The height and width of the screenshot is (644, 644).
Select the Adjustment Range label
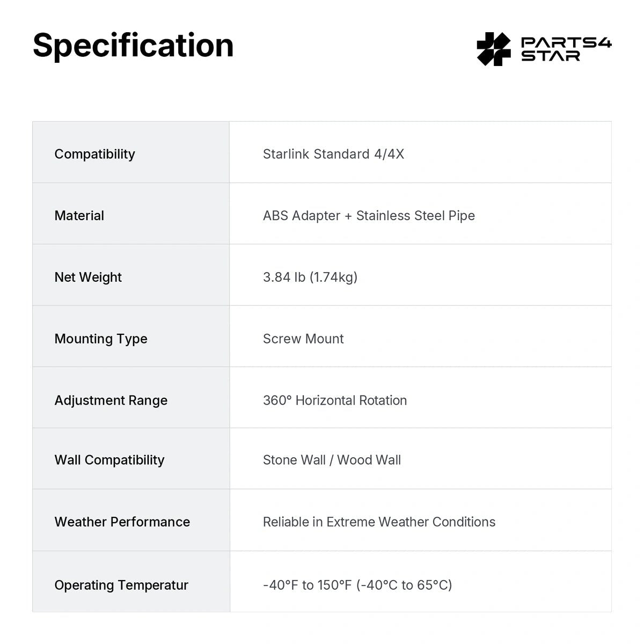pos(111,401)
